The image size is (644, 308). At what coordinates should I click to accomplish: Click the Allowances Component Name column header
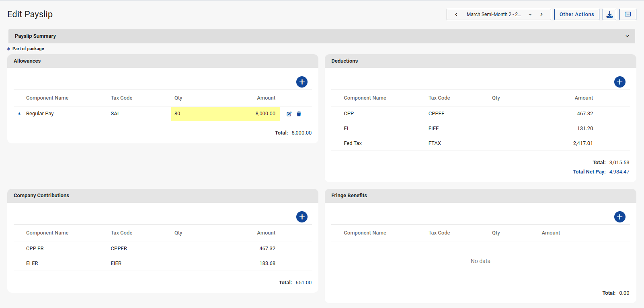(47, 98)
